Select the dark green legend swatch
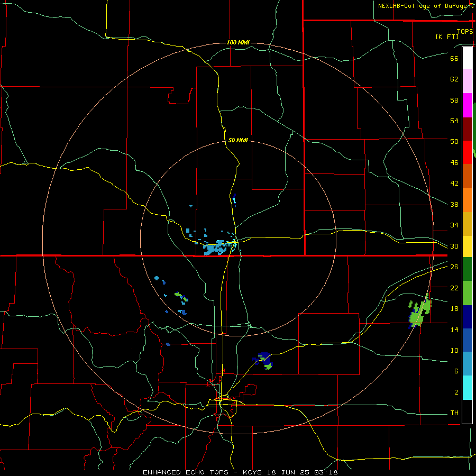Image resolution: width=476 pixels, height=476 pixels. pyautogui.click(x=467, y=269)
